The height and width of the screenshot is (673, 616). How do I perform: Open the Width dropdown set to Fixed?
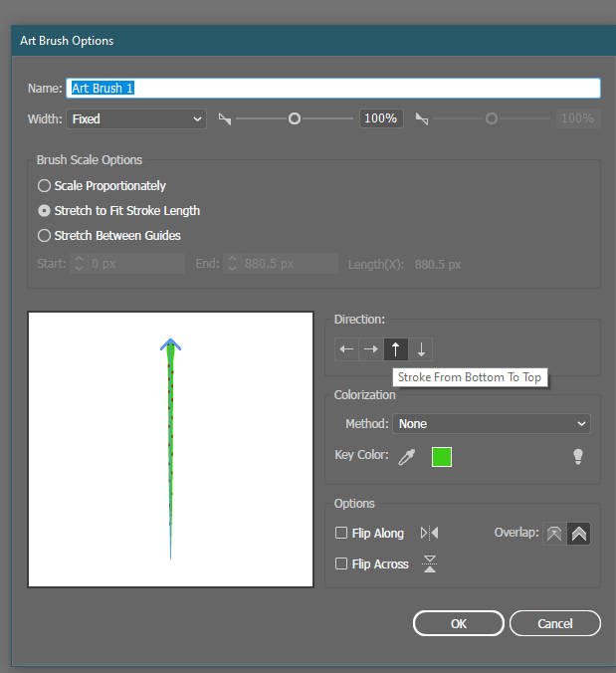point(136,118)
